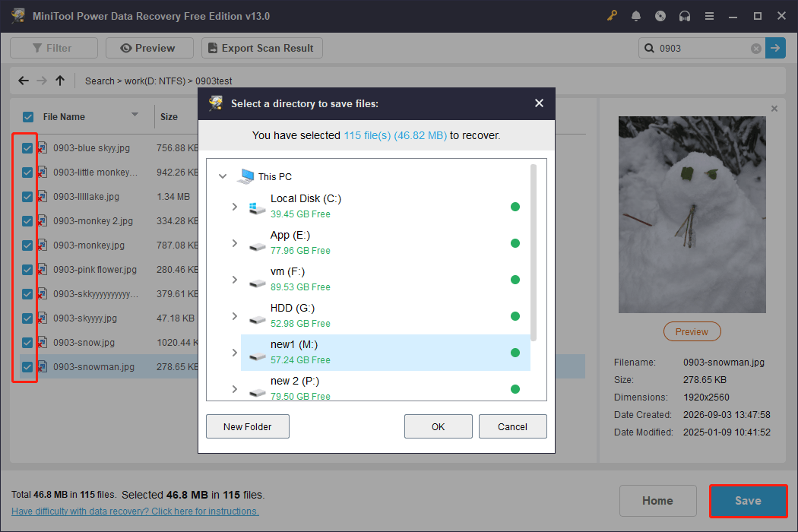Expand App (E:) node
This screenshot has width=798, height=532.
coord(235,243)
